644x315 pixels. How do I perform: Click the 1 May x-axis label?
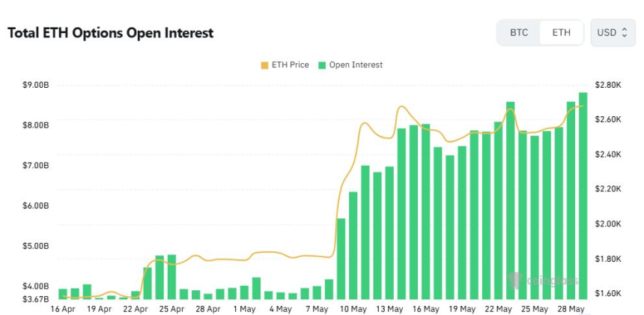(244, 308)
